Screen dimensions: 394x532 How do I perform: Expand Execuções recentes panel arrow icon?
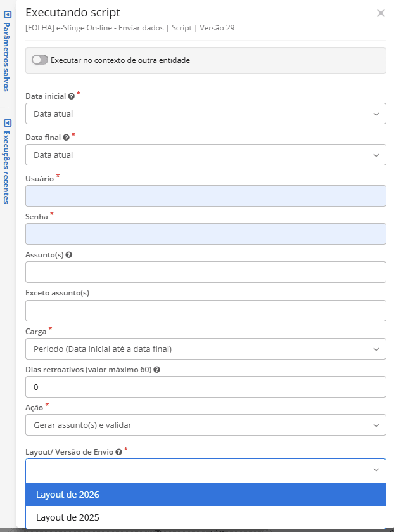point(7,123)
